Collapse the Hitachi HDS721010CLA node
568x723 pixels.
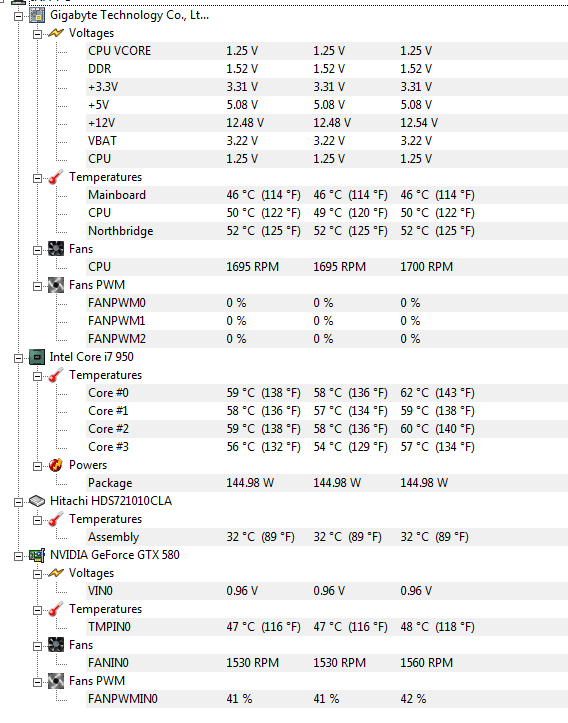click(x=18, y=502)
